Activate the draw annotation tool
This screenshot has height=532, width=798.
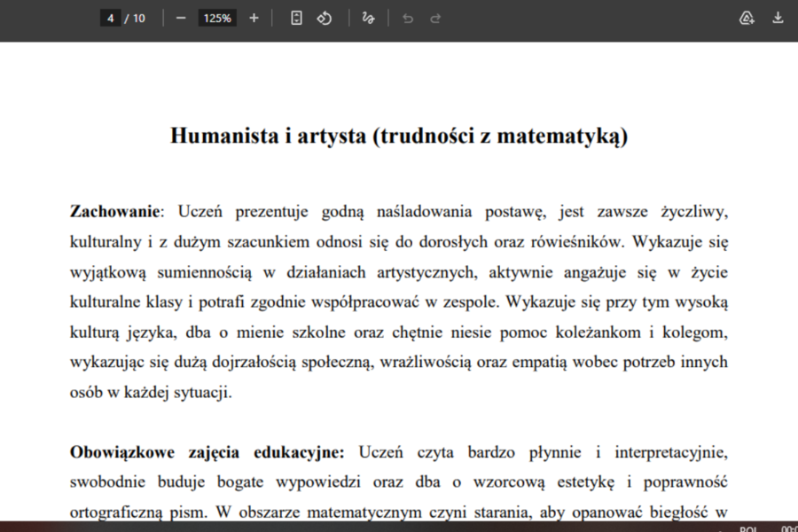[368, 19]
